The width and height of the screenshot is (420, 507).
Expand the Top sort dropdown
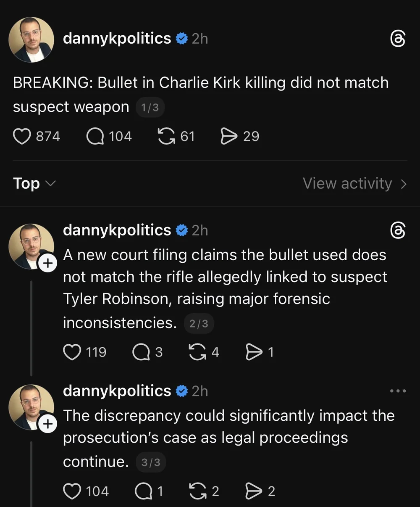pyautogui.click(x=34, y=184)
